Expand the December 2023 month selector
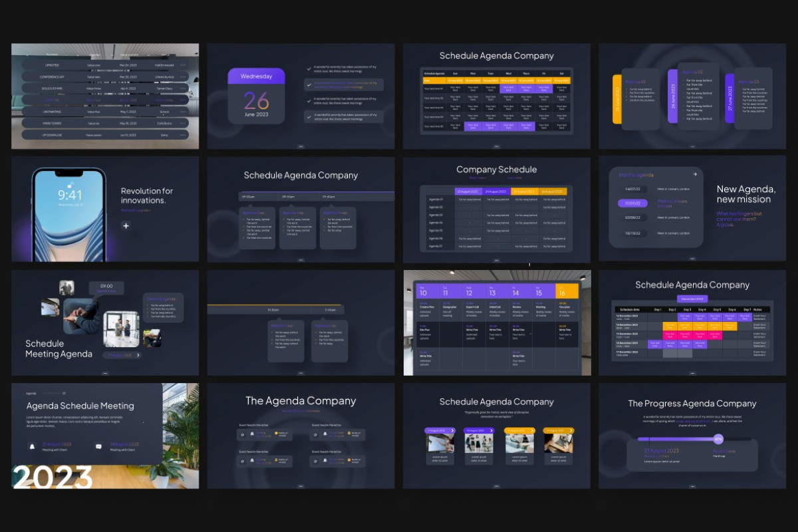 click(692, 299)
